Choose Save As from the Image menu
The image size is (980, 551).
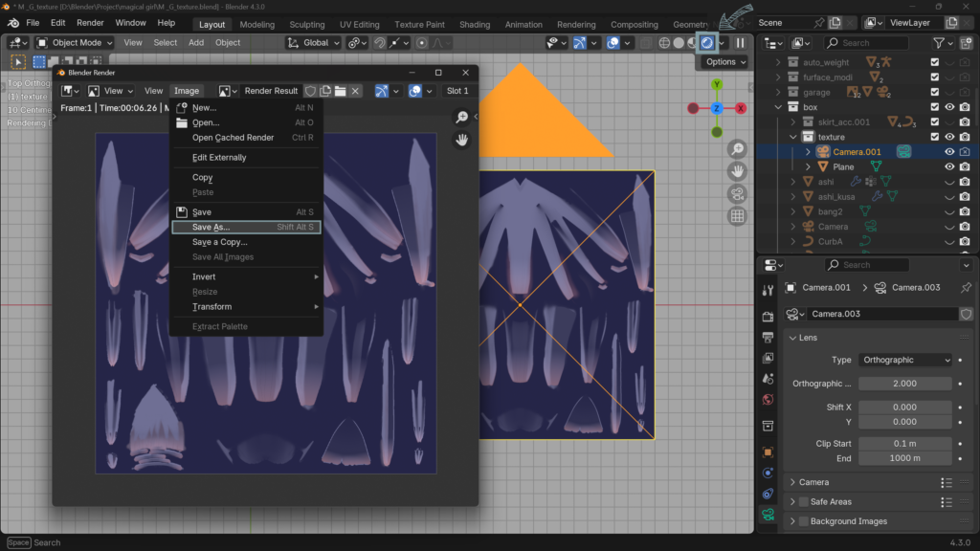click(x=211, y=228)
